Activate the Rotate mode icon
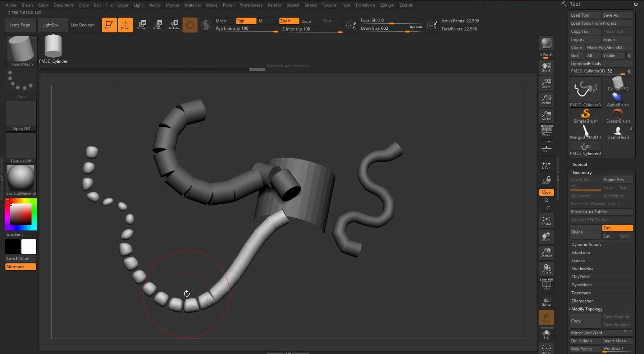 point(174,25)
